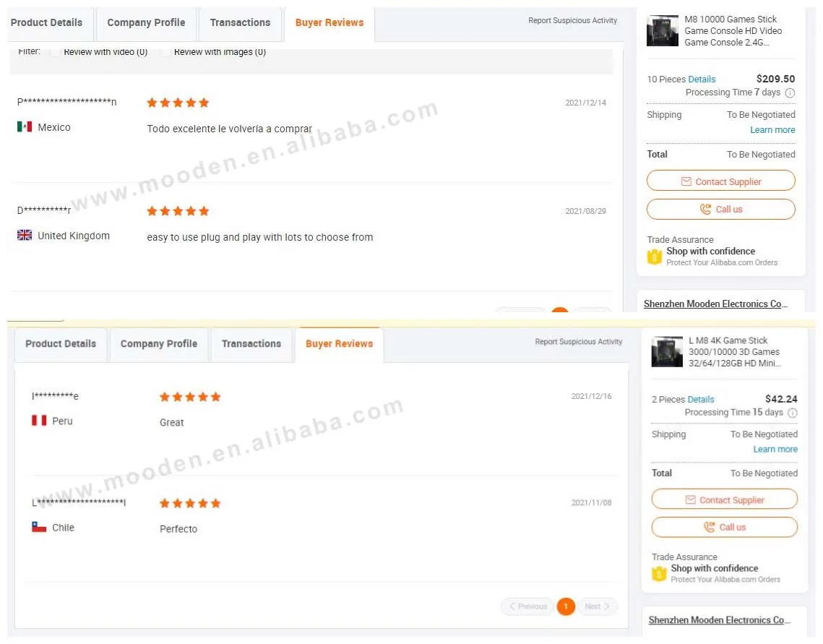The image size is (823, 644).
Task: Enable the Review with video filter checkbox
Action: (x=55, y=52)
